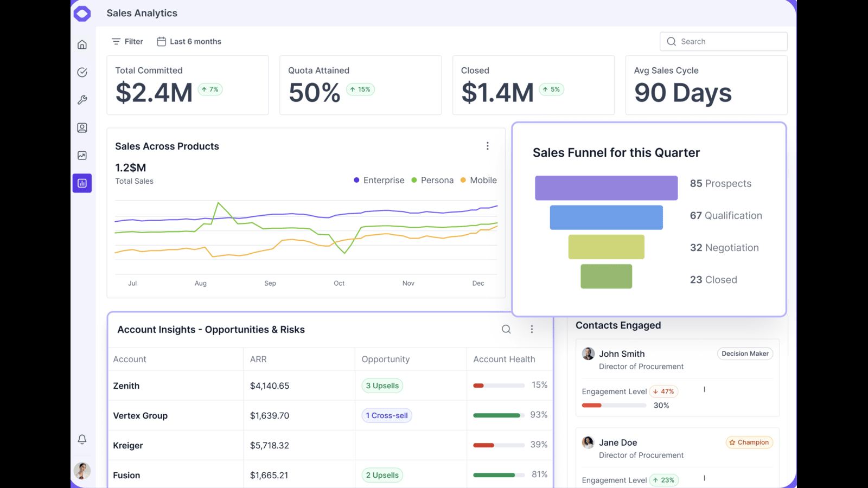Open Account Insights three-dot menu
This screenshot has width=868, height=488.
click(532, 329)
